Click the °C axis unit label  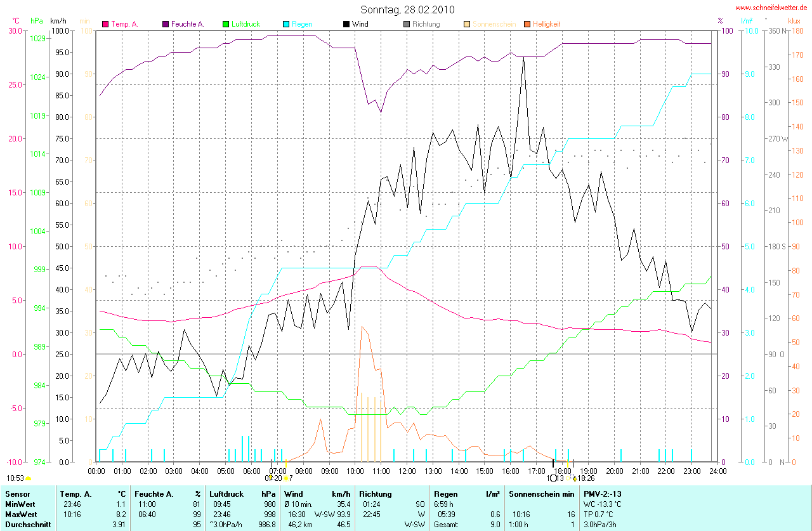16,21
